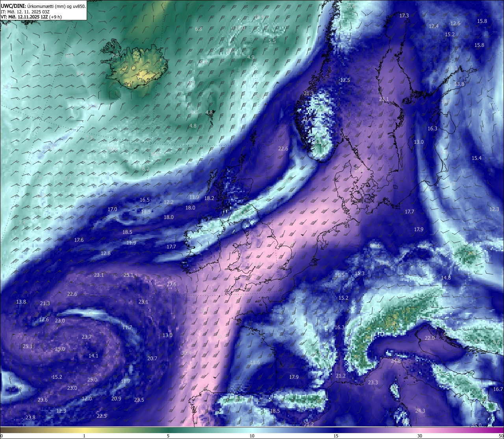Viewport: 504px width, 439px height.
Task: Click the 16.5 value on the map
Action: tap(145, 200)
